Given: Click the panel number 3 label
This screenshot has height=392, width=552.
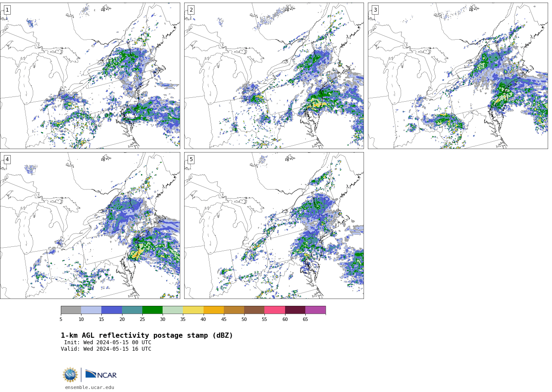Looking at the screenshot, I should coord(375,10).
